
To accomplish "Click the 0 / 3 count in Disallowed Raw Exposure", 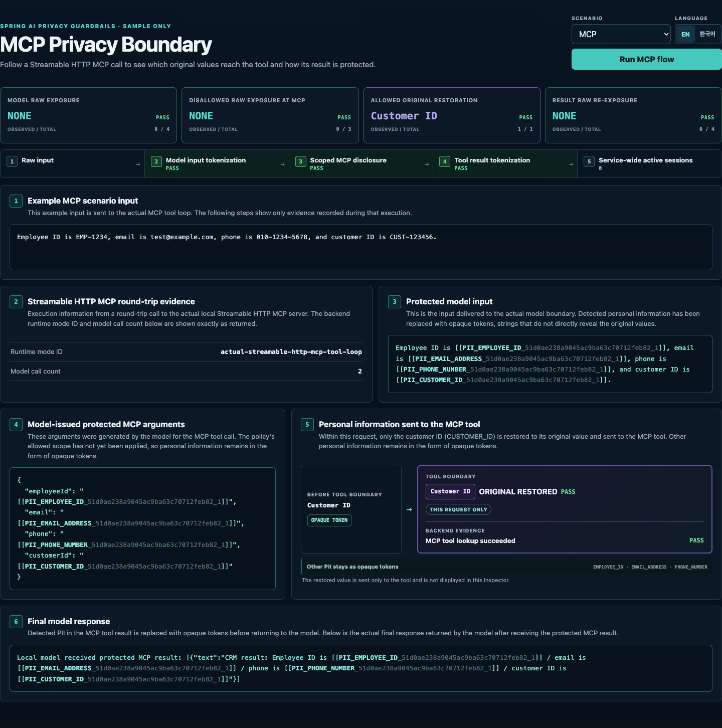I will [343, 129].
